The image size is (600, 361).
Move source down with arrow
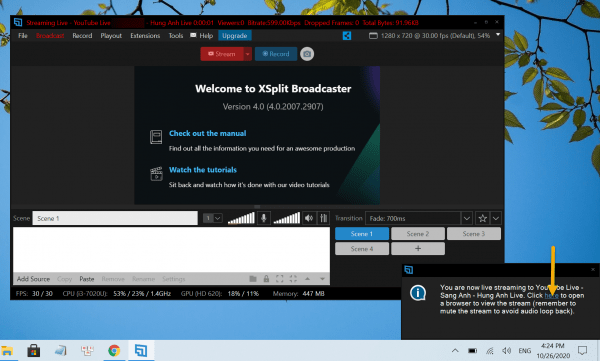click(322, 279)
